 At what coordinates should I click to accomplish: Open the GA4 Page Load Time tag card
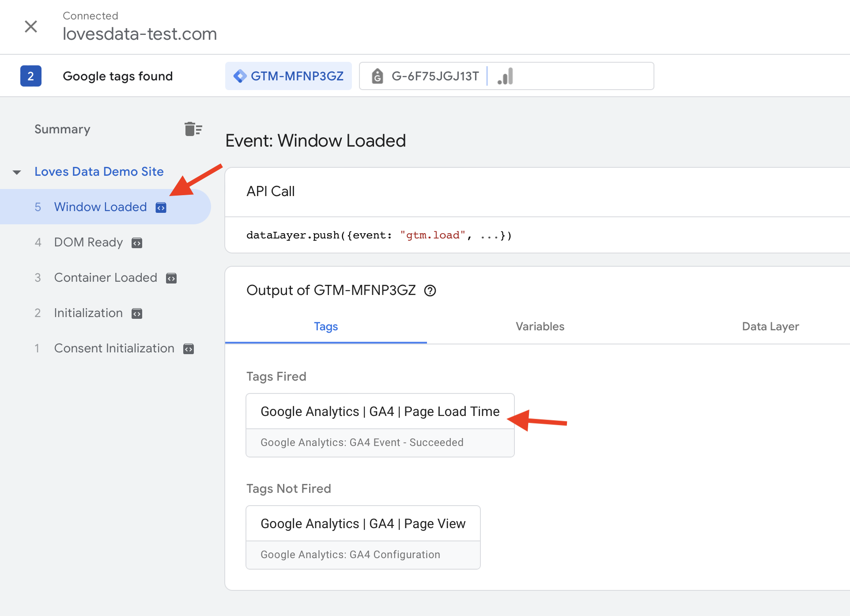[380, 424]
